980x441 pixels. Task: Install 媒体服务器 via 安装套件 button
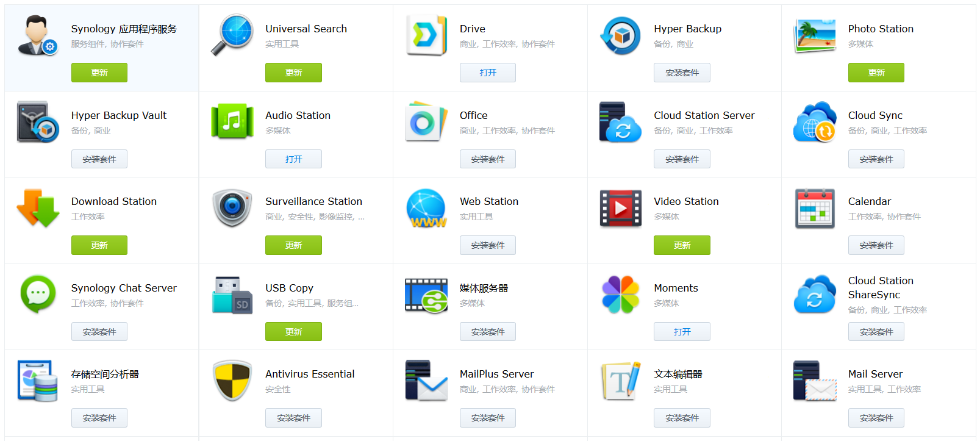click(488, 332)
